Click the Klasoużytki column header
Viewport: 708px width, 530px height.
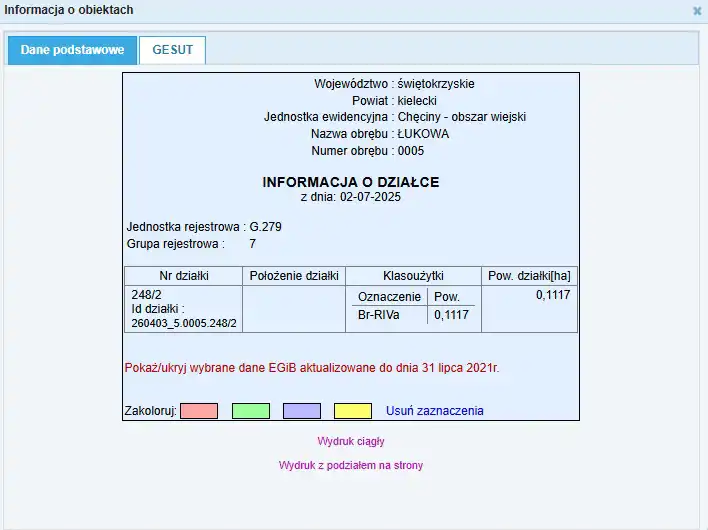click(413, 276)
